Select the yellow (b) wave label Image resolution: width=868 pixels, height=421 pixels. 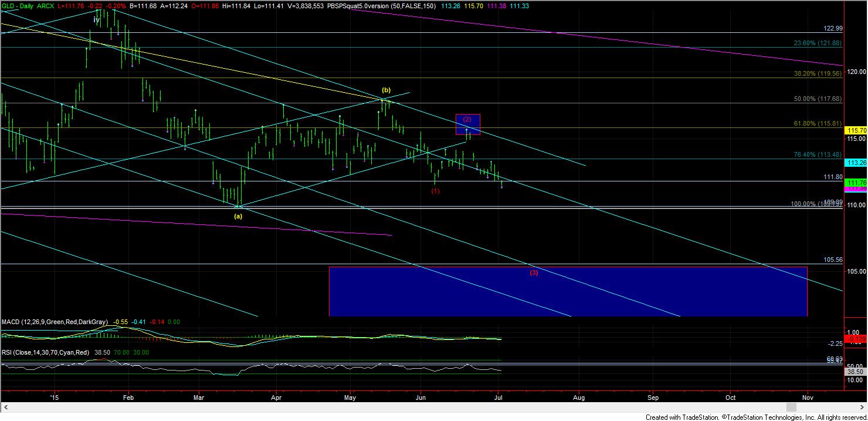tap(386, 90)
